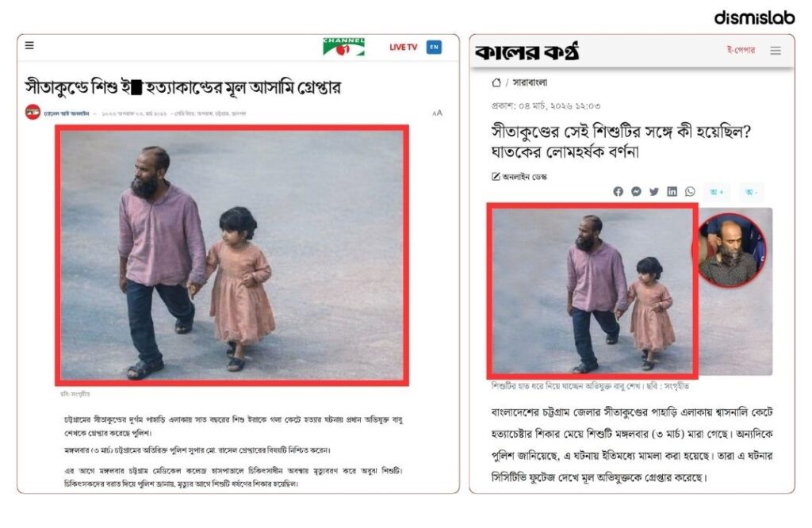Share the article via WhatsApp
Viewport: 812px width, 528px height.
[691, 192]
